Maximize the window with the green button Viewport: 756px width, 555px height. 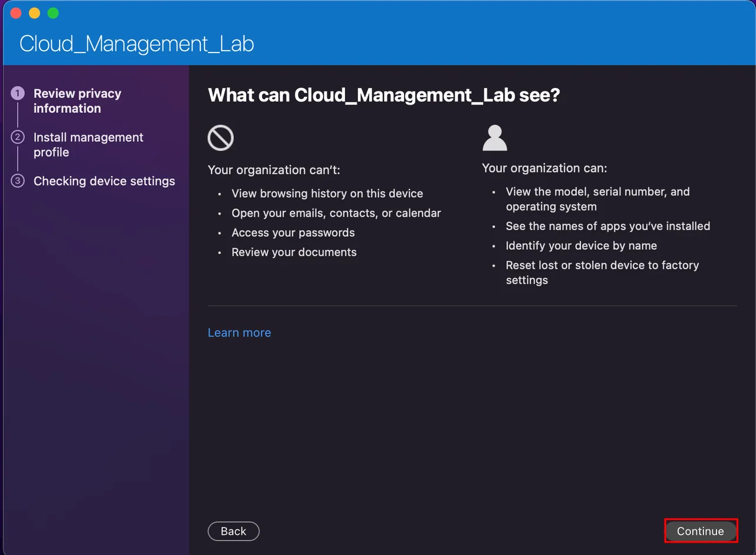click(53, 13)
